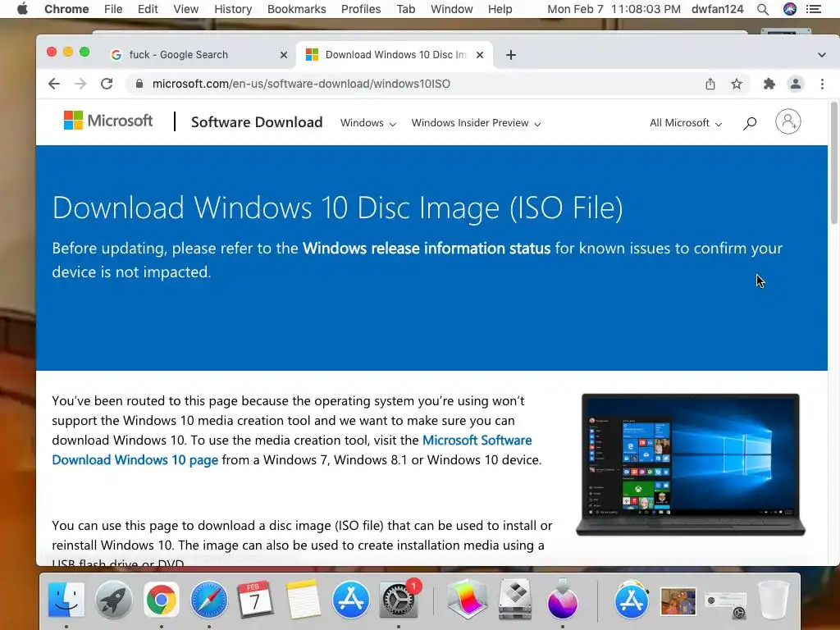Open Launchpad from the Dock
The width and height of the screenshot is (840, 630).
coord(113,600)
